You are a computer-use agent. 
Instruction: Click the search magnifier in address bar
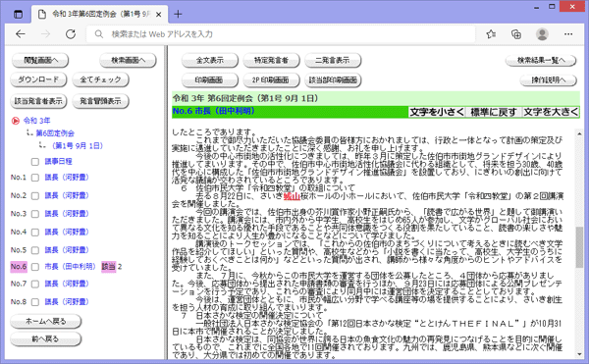pos(99,34)
